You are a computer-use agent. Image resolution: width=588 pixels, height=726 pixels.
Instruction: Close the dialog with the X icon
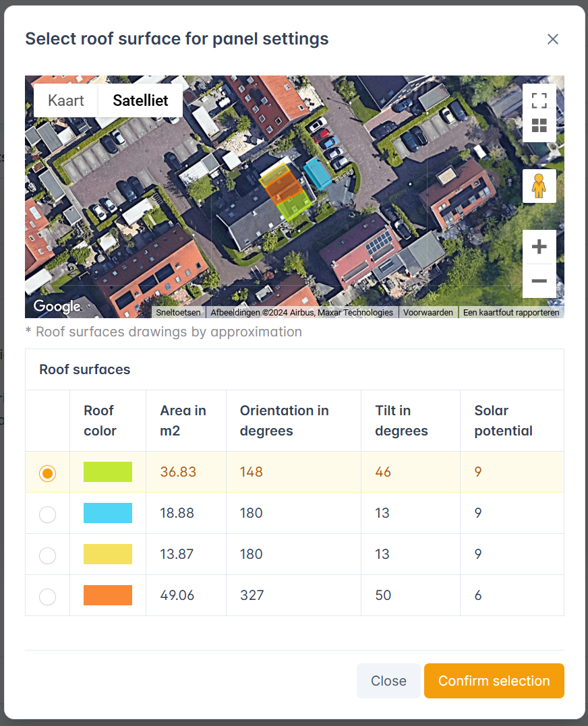[x=553, y=39]
